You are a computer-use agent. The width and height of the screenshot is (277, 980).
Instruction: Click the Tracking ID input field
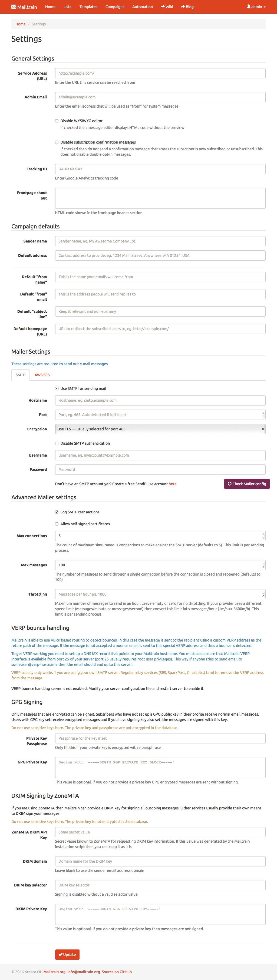pos(160,168)
